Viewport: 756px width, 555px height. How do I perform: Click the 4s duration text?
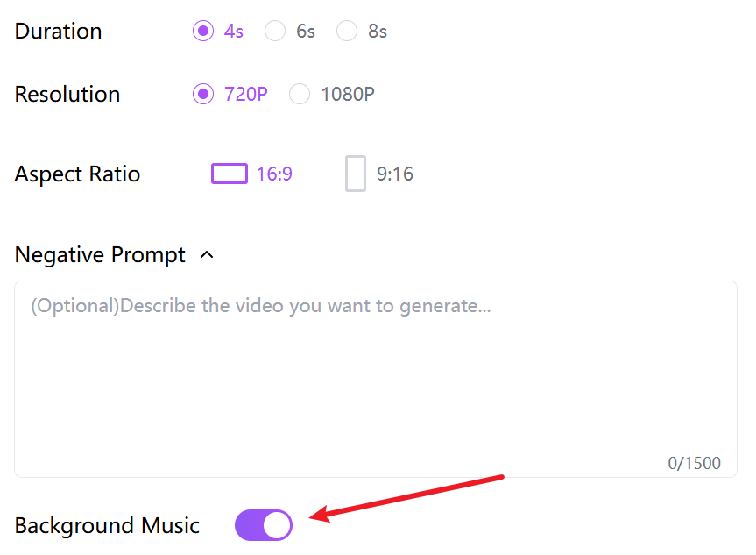[232, 30]
